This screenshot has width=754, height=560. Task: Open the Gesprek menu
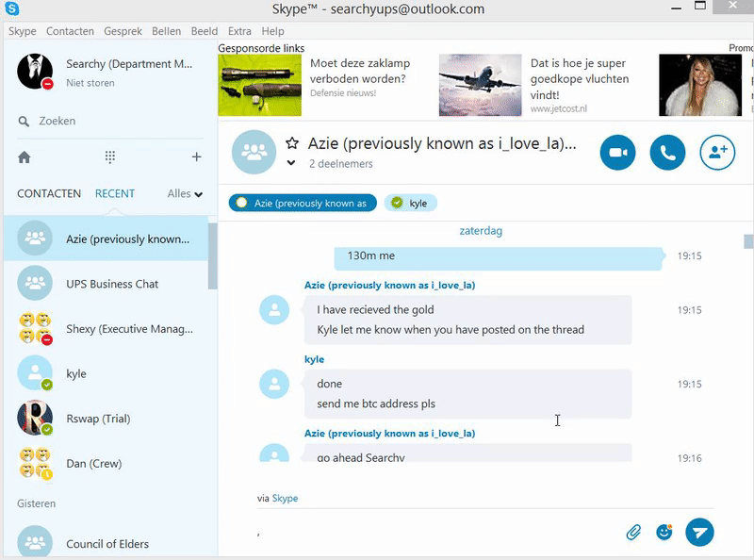(x=123, y=31)
